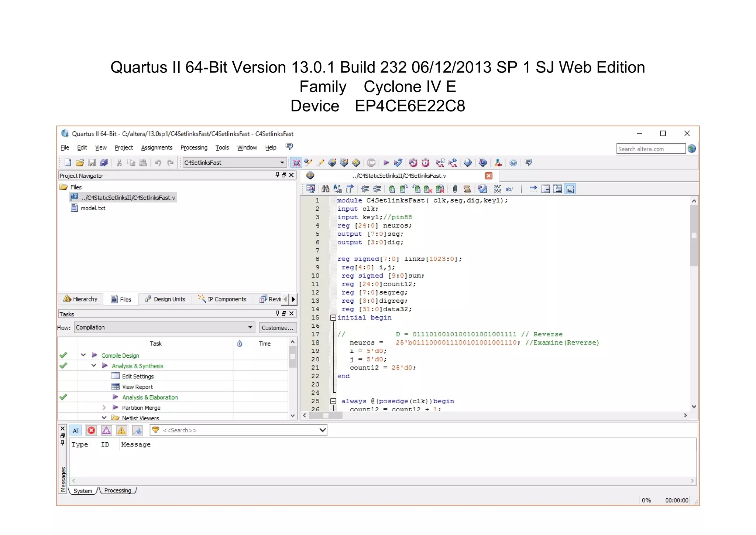The width and height of the screenshot is (756, 535).
Task: Open the Tools menu
Action: pyautogui.click(x=222, y=147)
